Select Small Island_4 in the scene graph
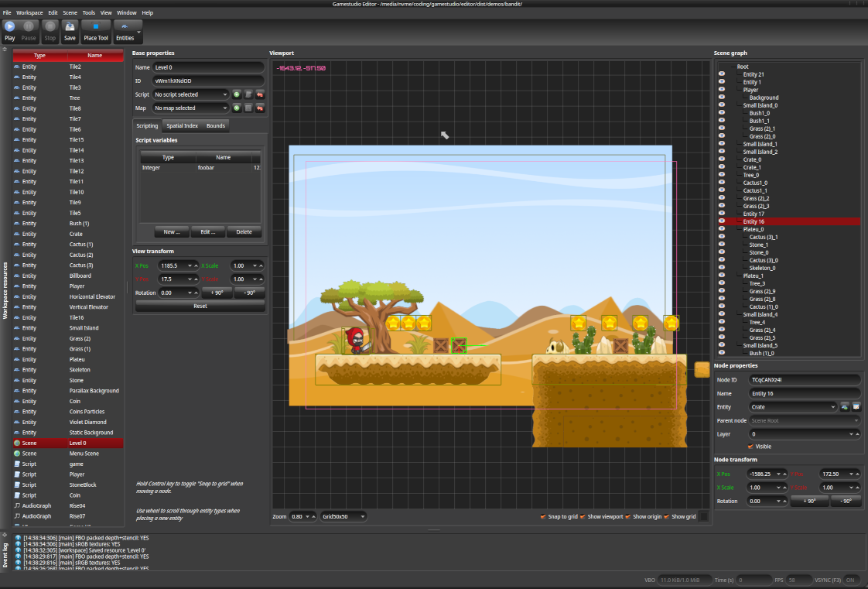Screen dimensions: 868x589 (x=760, y=314)
